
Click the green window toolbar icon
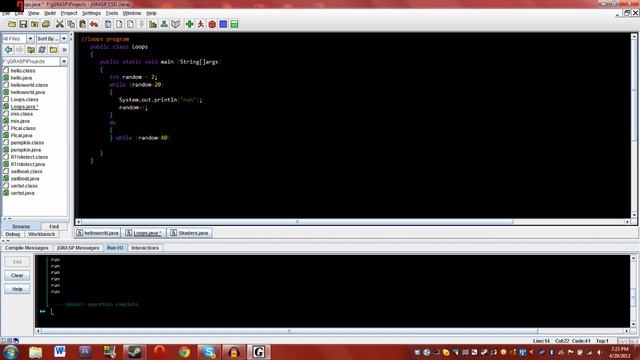(234, 24)
